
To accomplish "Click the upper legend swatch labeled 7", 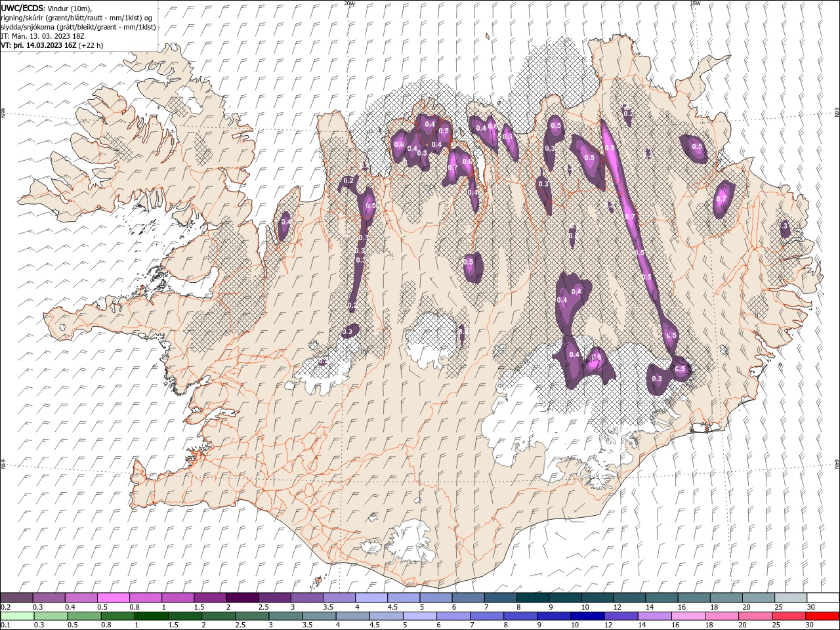I will [x=499, y=597].
